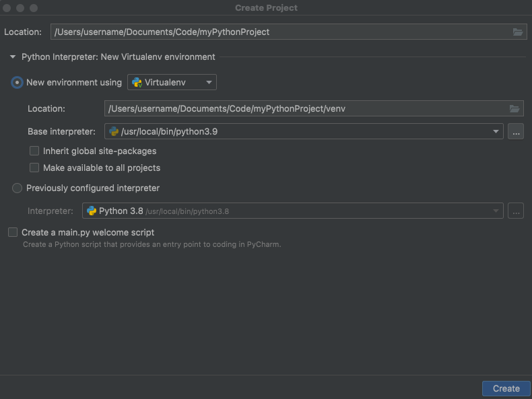Click python icon beside /usr/local/bin/python3.9
Screen dimensions: 532x399
[114, 131]
